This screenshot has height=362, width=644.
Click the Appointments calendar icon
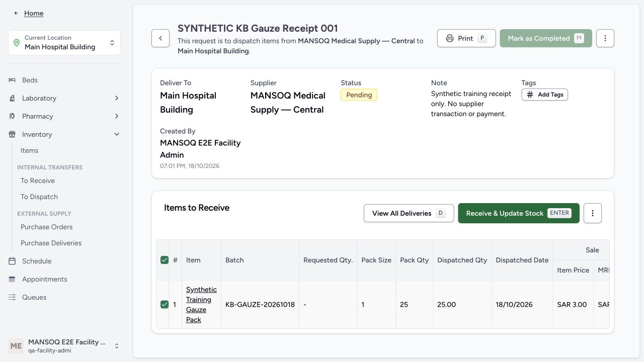tap(12, 279)
